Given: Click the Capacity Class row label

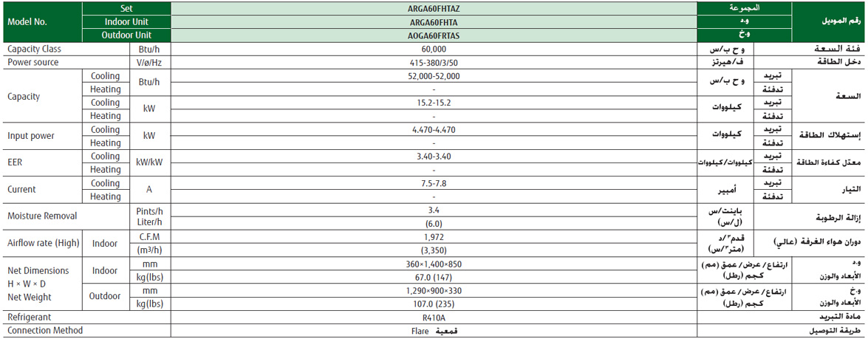Looking at the screenshot, I should 34,49.
